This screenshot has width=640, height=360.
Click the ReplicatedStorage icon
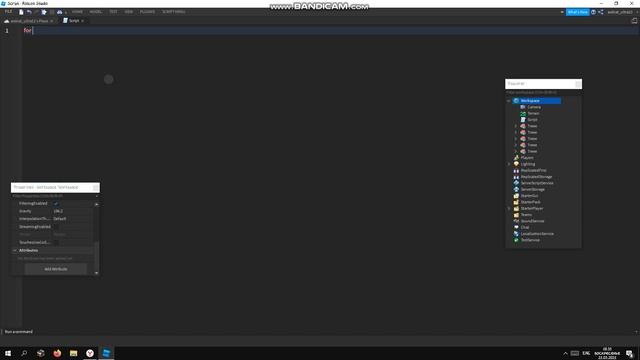(x=516, y=177)
